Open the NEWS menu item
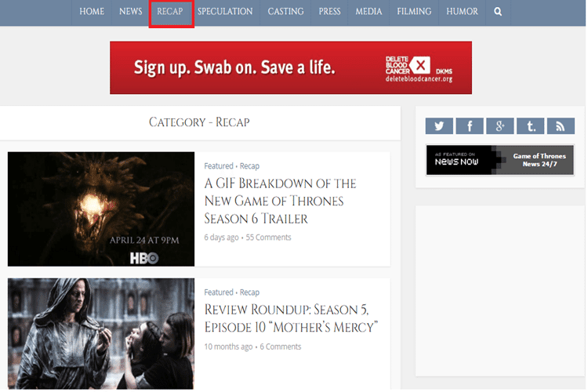Screen dimensions: 588x392 (x=130, y=12)
